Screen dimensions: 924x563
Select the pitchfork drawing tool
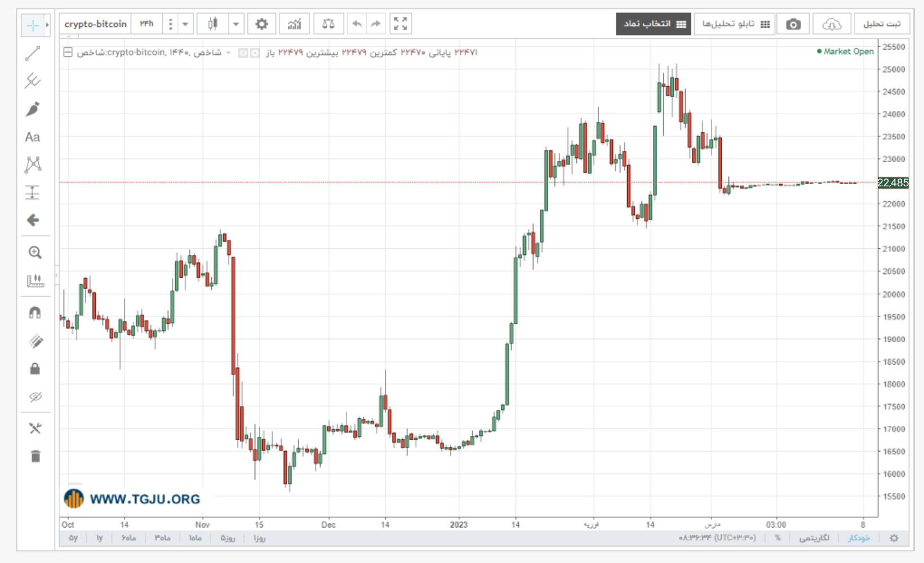(33, 81)
